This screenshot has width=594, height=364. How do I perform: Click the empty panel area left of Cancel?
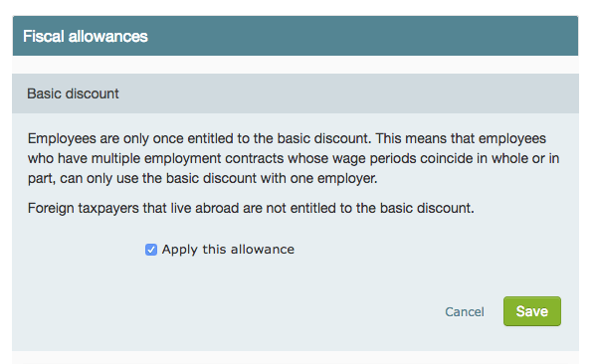pos(227,311)
